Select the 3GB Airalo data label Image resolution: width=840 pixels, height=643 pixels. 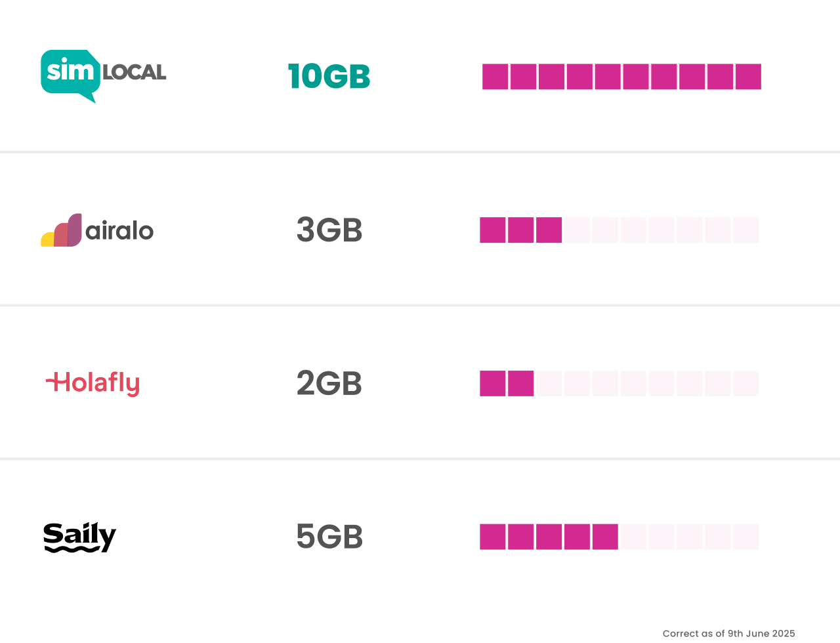click(x=329, y=230)
